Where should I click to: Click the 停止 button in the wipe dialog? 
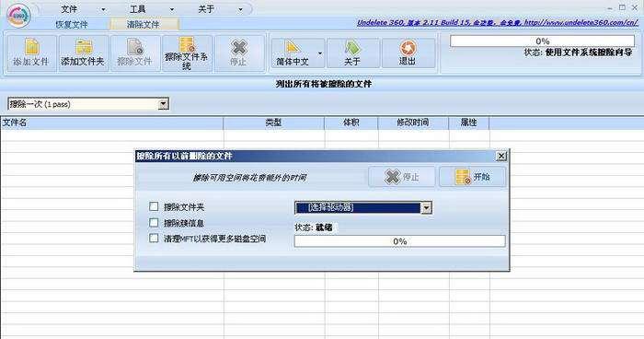[401, 177]
